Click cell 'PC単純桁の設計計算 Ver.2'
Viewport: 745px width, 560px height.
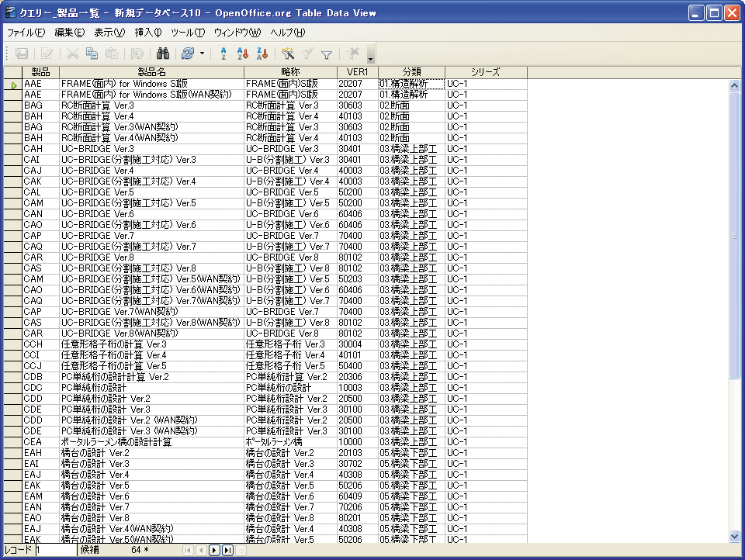pyautogui.click(x=151, y=377)
